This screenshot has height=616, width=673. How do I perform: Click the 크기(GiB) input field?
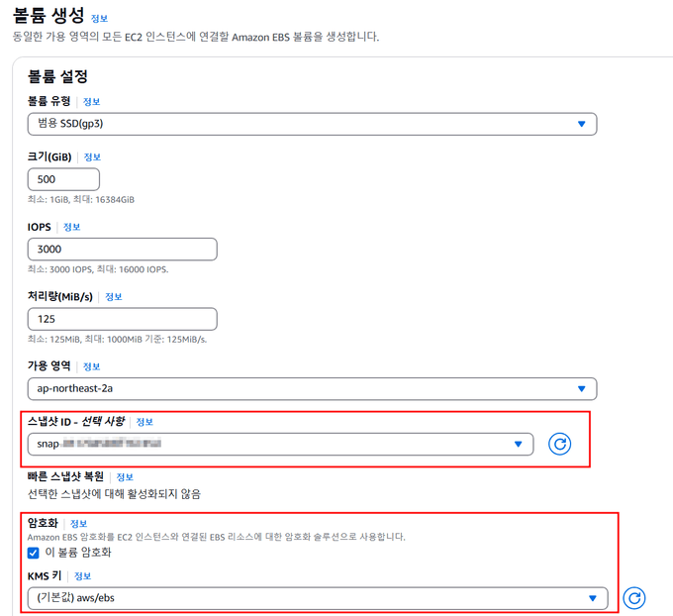point(63,179)
